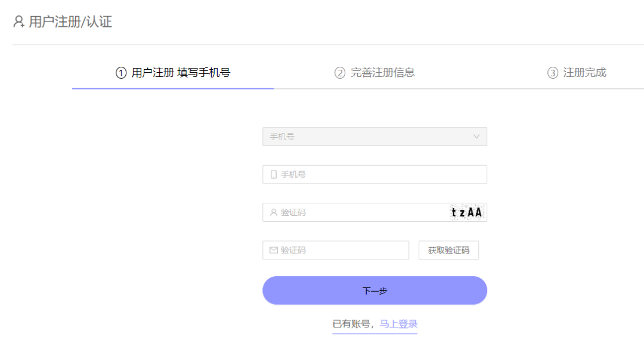
Task: Click the step ③ circle indicator
Action: pyautogui.click(x=552, y=72)
